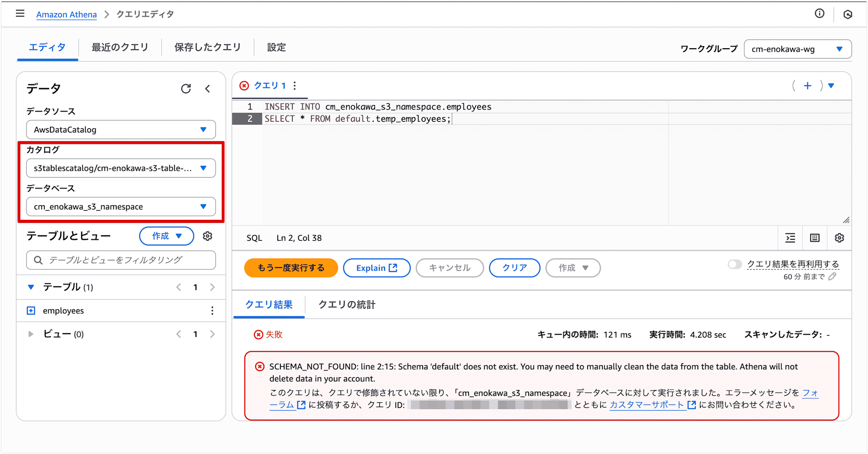This screenshot has height=454, width=868.
Task: Click the クエリエディタ breadcrumb text
Action: pyautogui.click(x=145, y=14)
